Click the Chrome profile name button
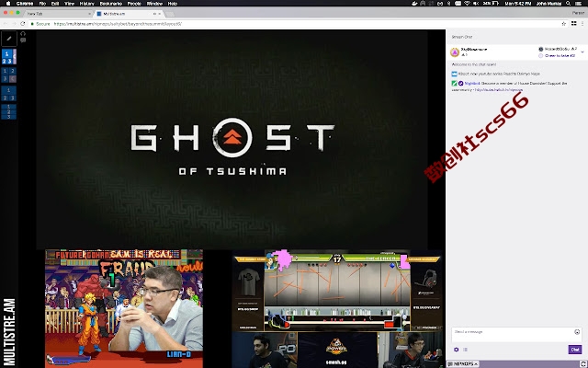Image resolution: width=588 pixels, height=368 pixels. coord(578,13)
